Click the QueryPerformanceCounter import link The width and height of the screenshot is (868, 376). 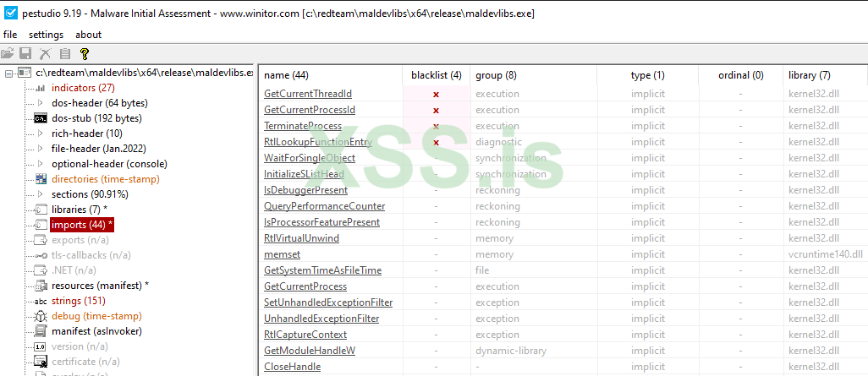[x=324, y=206]
